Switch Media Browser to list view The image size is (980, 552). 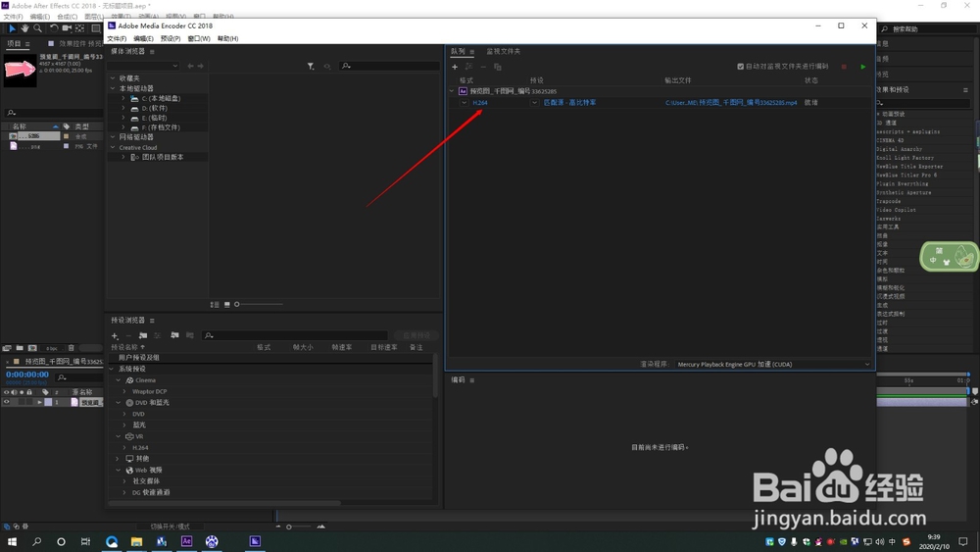[215, 305]
